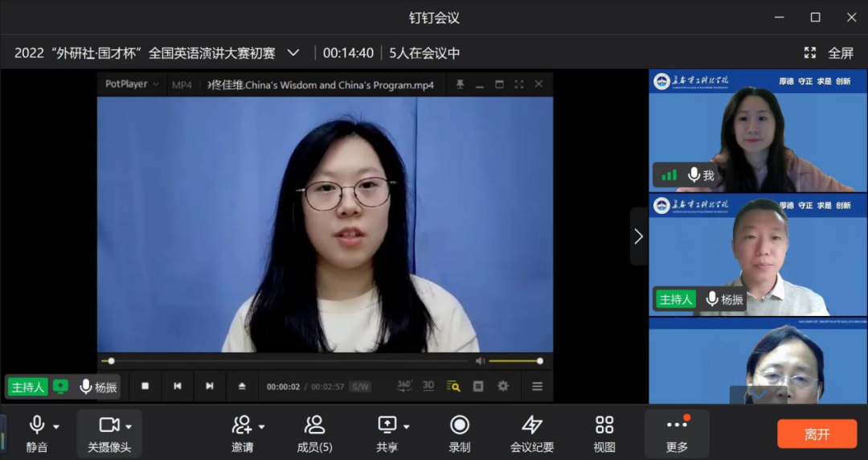Viewport: 868px width, 460px height.
Task: Click green screen-share icon beside 主持人
Action: point(60,387)
